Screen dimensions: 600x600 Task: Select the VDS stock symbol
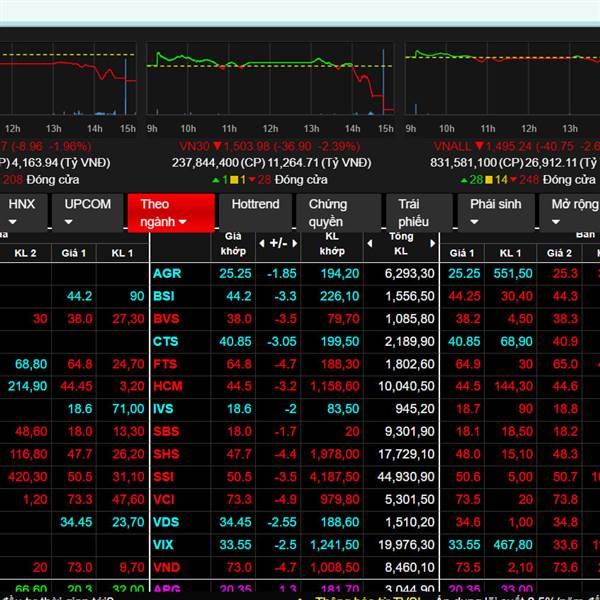[x=166, y=522]
